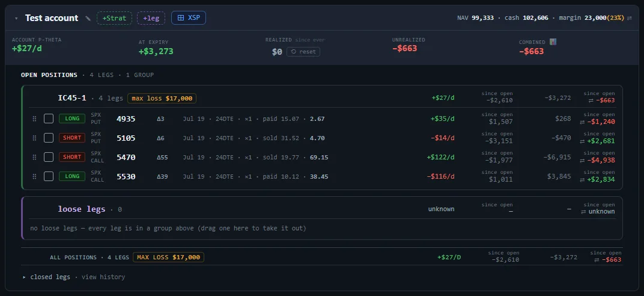The height and width of the screenshot is (296, 644).
Task: Click the ⇄ -$1,240 value on the 4935 leg
Action: pyautogui.click(x=597, y=122)
